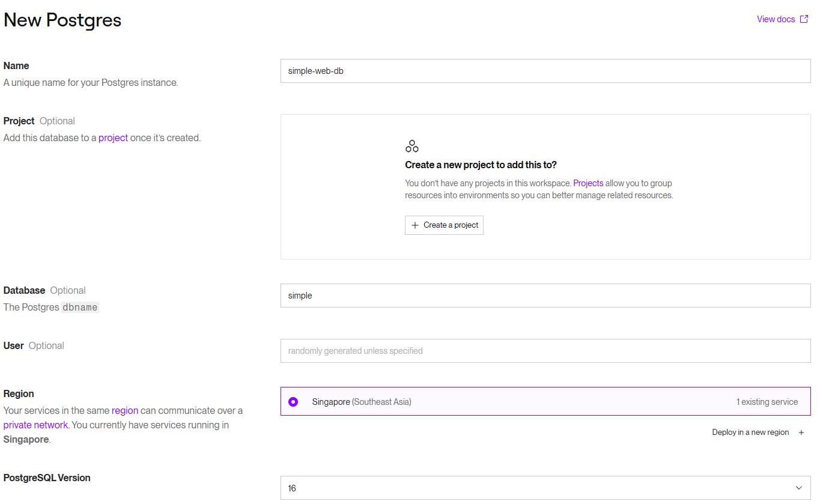Focus the Name field containing simple-web-db
823x504 pixels.
[545, 71]
